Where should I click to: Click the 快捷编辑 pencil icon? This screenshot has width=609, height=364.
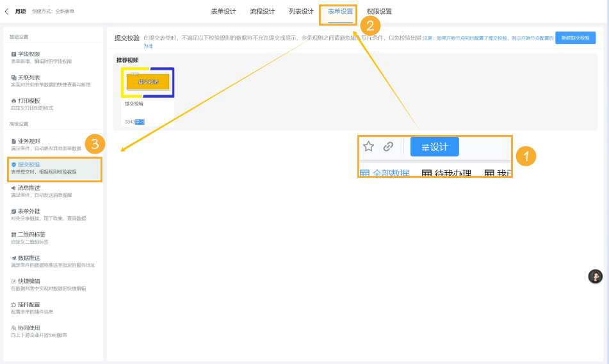tap(13, 281)
